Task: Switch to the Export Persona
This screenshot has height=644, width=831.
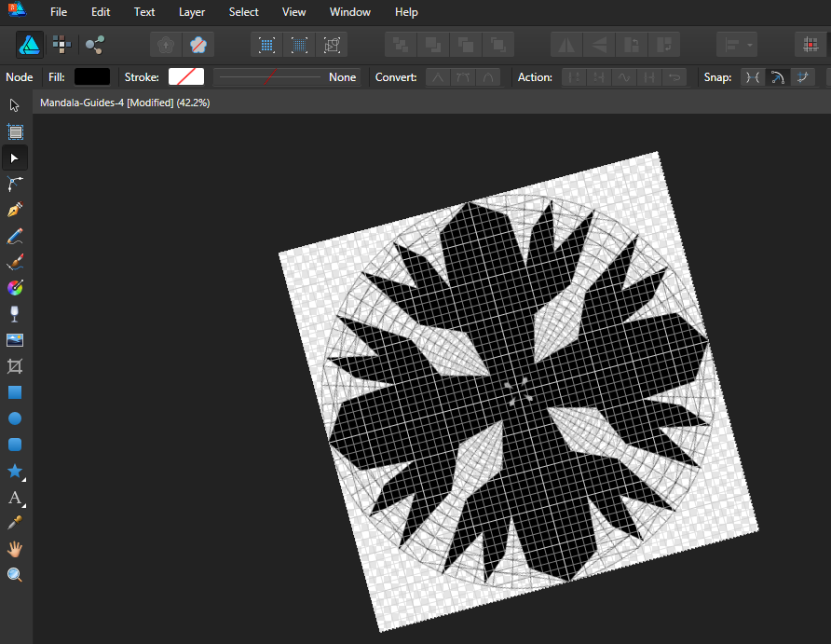Action: 94,44
